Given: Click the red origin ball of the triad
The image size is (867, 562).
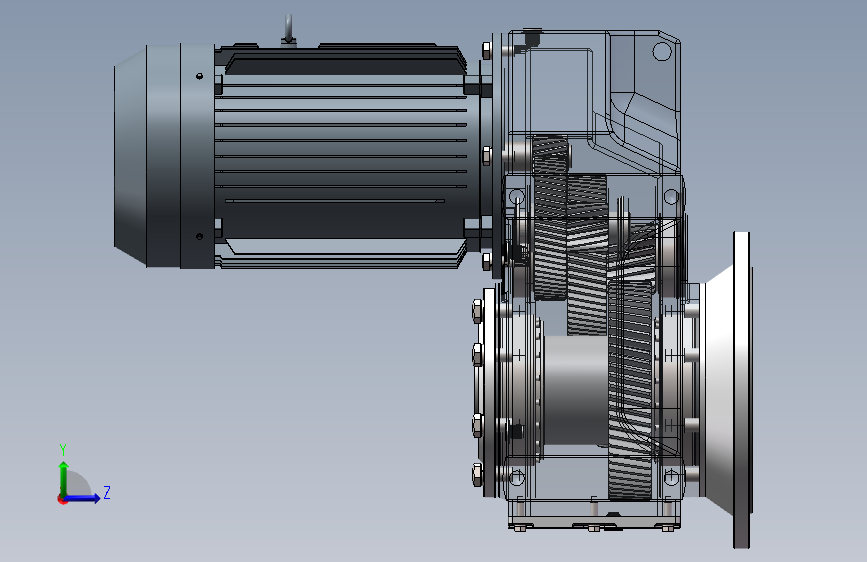Looking at the screenshot, I should pyautogui.click(x=62, y=499).
